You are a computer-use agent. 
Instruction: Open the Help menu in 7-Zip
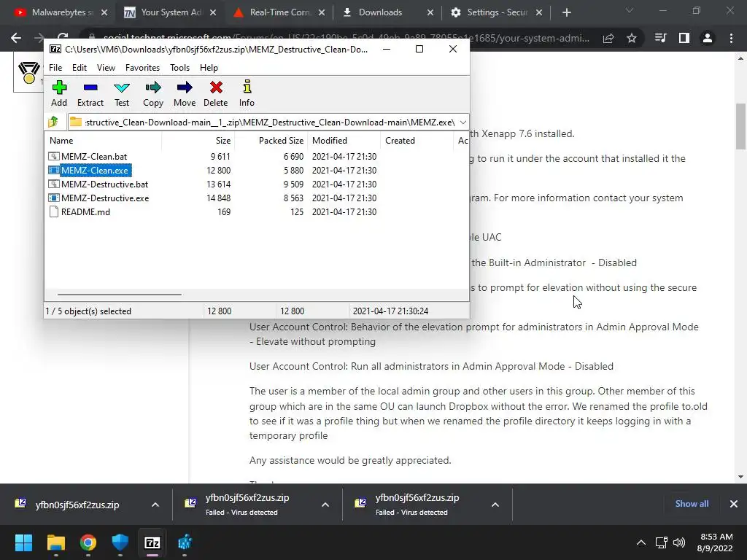[x=209, y=68]
